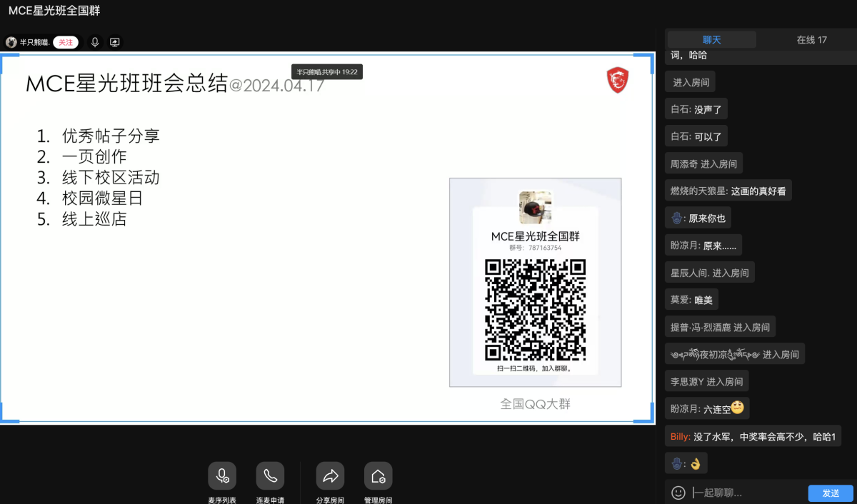Click slide item 优秀帖子分享

(111, 136)
